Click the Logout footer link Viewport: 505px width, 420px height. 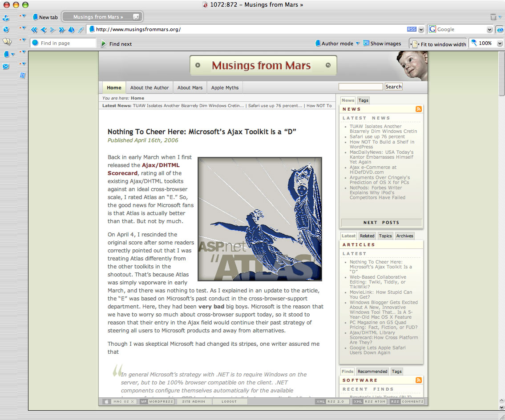[229, 401]
